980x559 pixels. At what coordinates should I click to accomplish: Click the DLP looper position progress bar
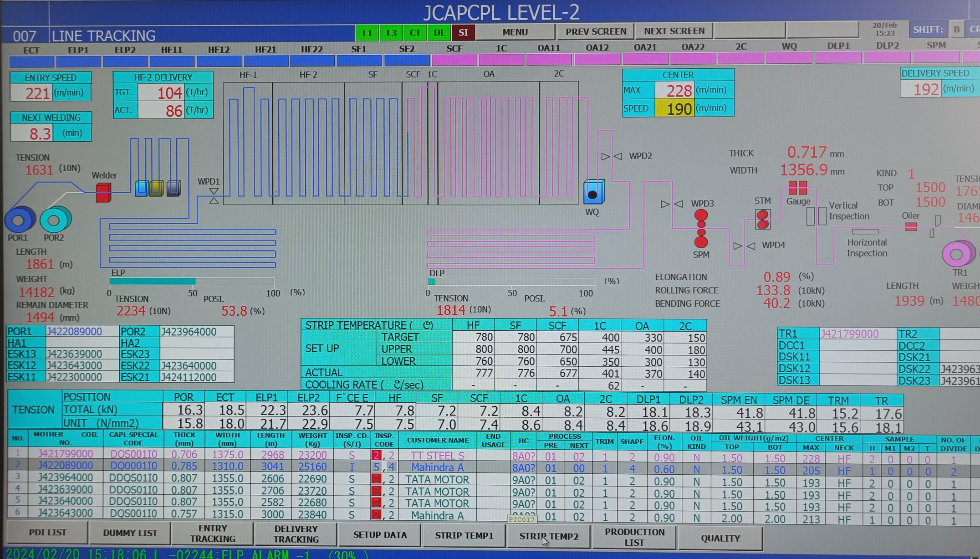pos(511,282)
